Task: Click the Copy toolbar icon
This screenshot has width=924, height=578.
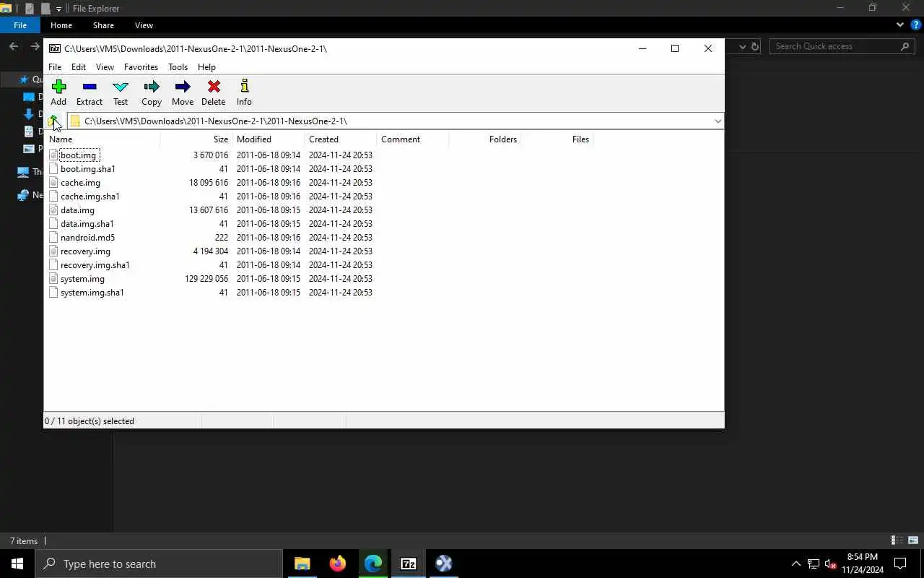Action: coord(152,87)
